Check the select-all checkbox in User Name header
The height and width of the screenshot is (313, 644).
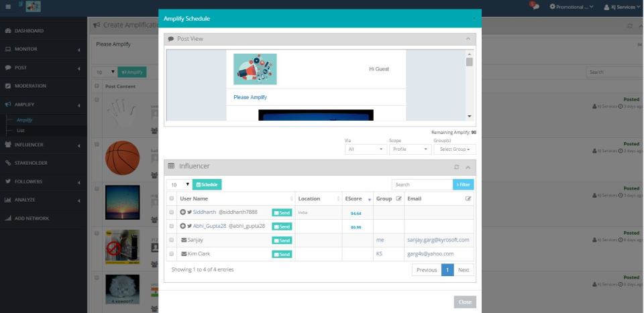(x=172, y=199)
